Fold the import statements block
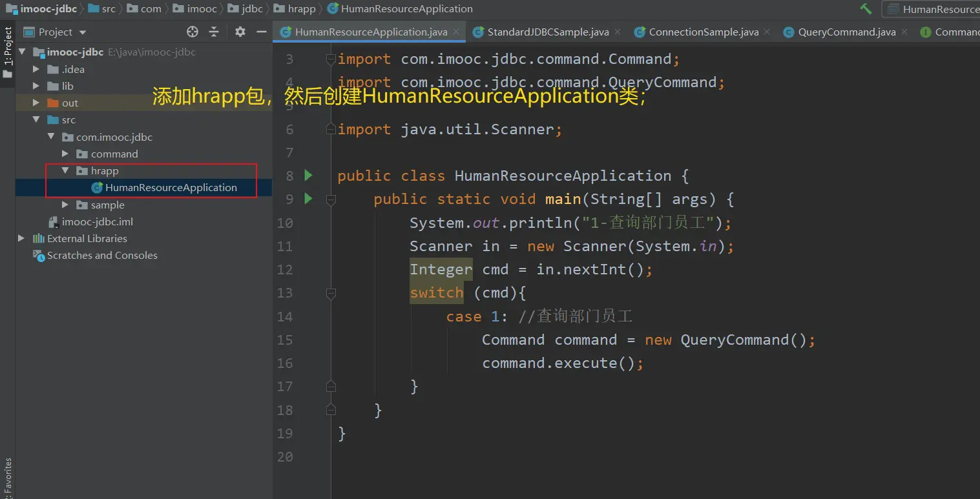Viewport: 980px width, 499px height. tap(331, 59)
